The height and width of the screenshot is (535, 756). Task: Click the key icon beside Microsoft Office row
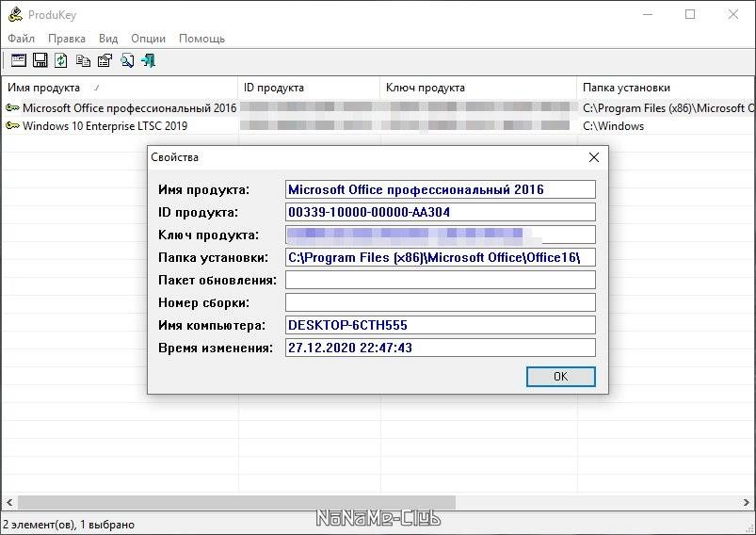point(12,107)
